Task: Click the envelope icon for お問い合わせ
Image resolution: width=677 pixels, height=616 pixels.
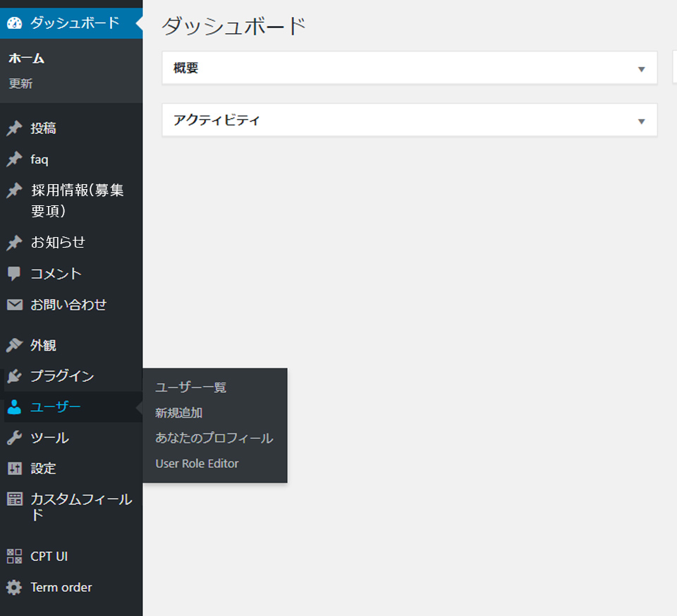Action: pos(14,305)
